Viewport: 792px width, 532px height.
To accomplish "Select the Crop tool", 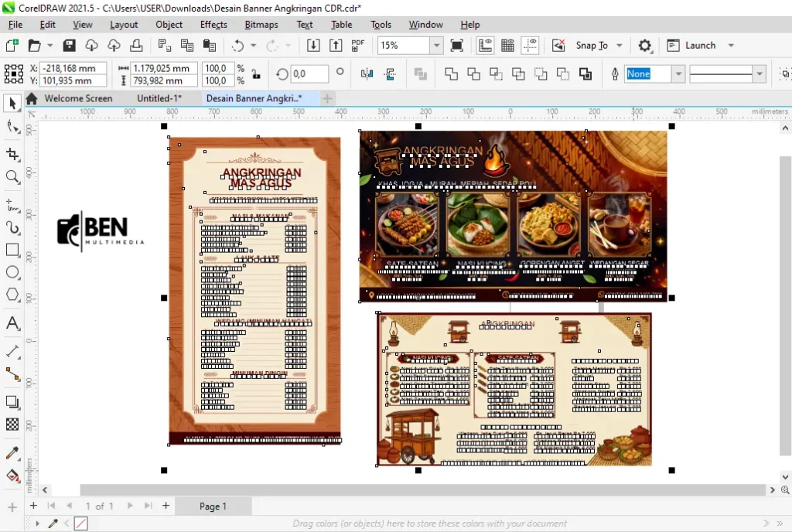I will pyautogui.click(x=12, y=154).
